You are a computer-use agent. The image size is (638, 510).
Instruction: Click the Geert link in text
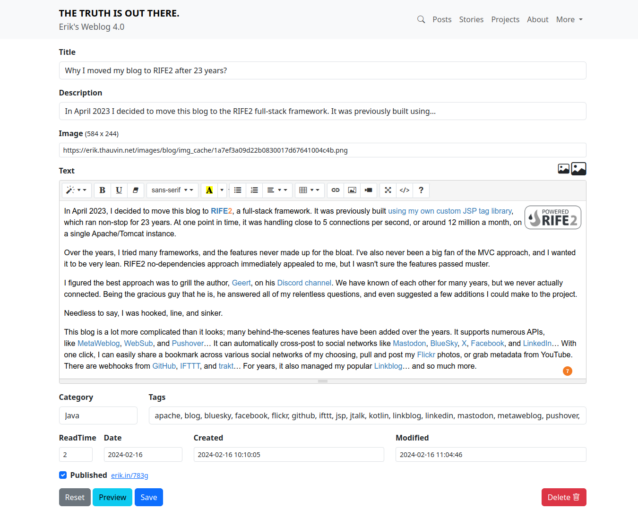point(241,283)
